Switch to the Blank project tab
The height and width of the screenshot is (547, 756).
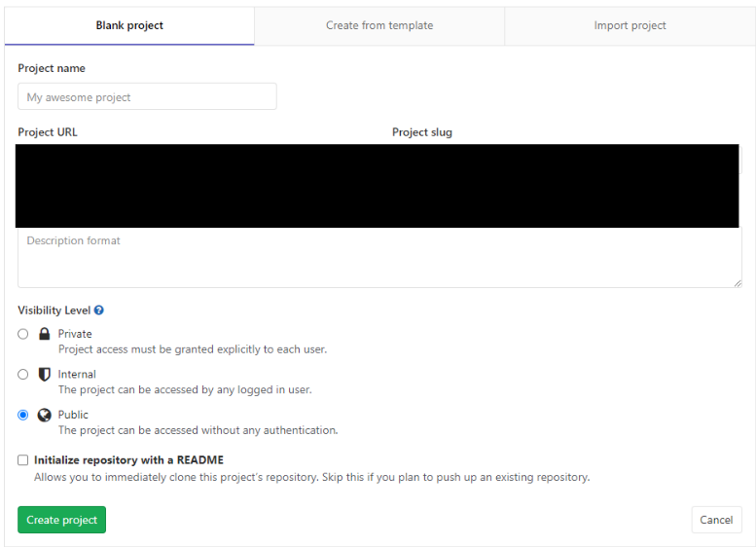point(129,25)
